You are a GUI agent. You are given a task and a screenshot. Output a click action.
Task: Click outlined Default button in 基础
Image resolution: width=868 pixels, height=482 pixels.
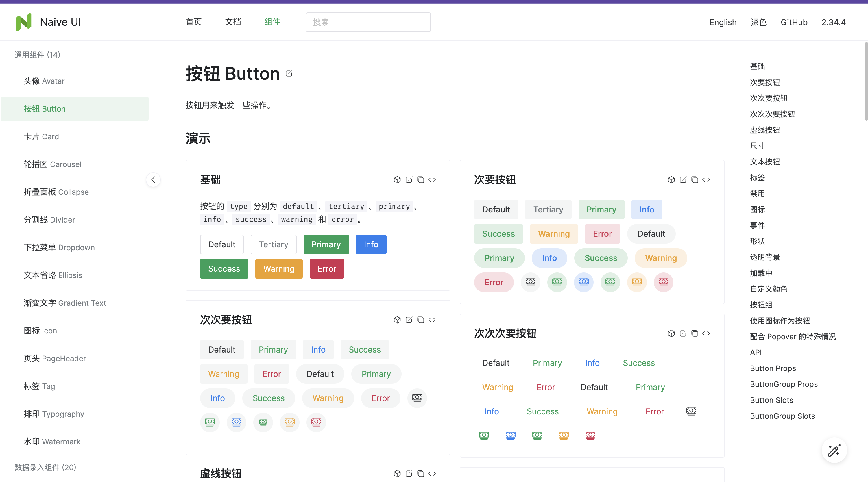[x=222, y=244]
